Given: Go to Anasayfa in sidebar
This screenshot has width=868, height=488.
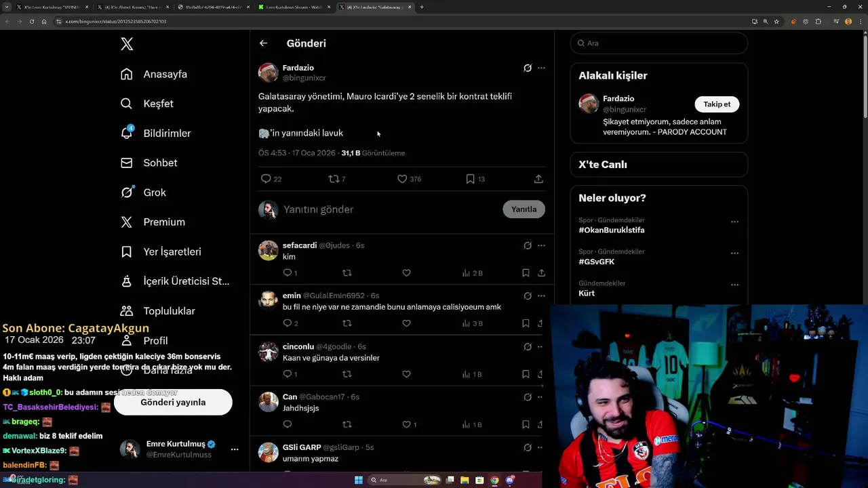Looking at the screenshot, I should (154, 74).
